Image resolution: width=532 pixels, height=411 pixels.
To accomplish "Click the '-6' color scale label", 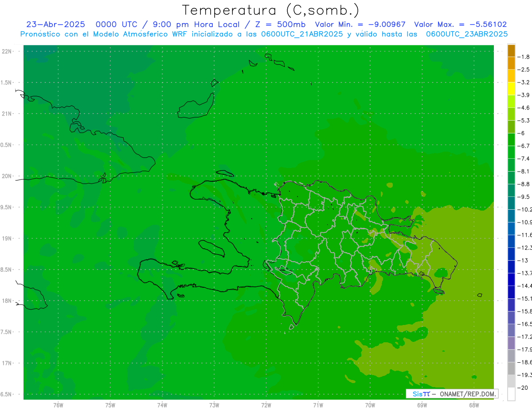I will 522,133.
